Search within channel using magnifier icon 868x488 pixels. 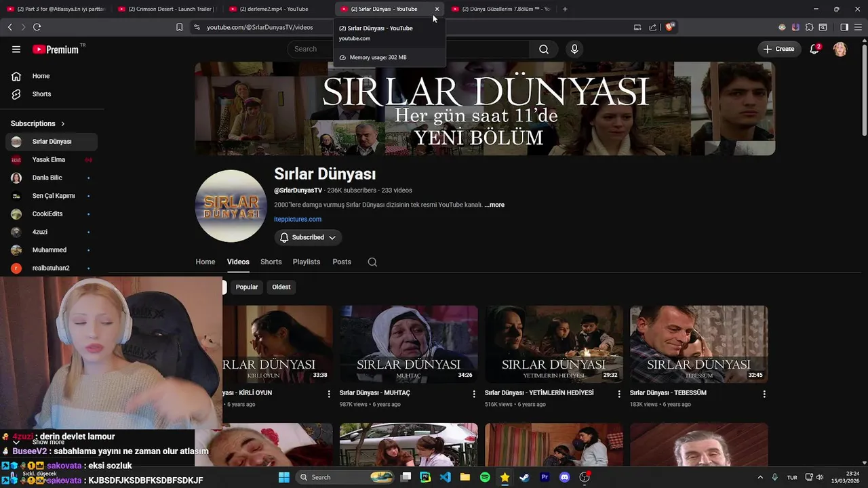372,262
